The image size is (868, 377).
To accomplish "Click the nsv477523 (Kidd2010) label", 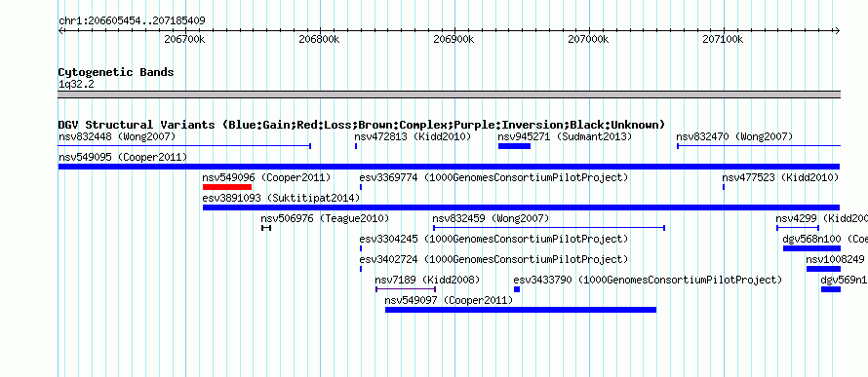I will click(x=780, y=177).
